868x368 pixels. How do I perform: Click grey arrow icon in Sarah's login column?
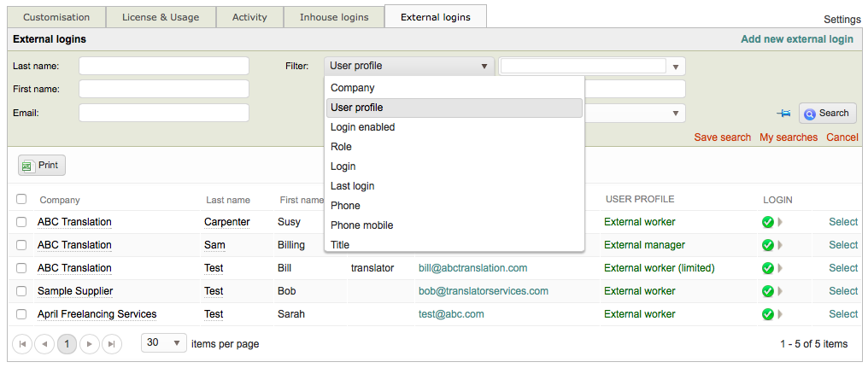[779, 314]
